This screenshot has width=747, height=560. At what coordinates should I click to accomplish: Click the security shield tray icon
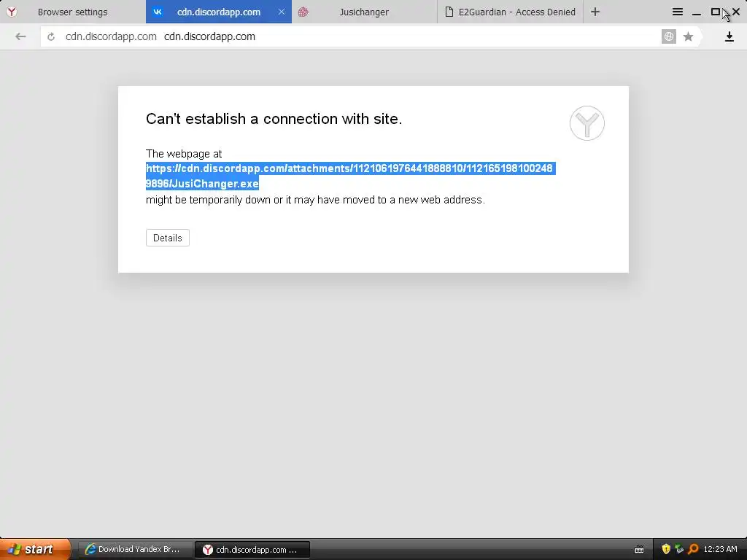coord(666,549)
